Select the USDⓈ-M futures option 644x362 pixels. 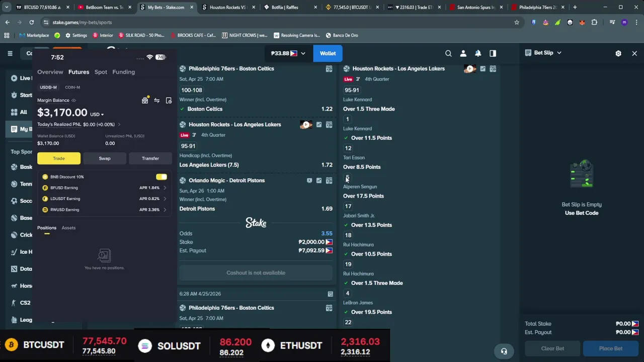pyautogui.click(x=48, y=87)
